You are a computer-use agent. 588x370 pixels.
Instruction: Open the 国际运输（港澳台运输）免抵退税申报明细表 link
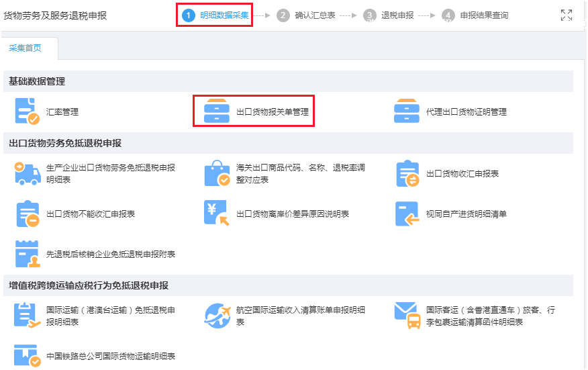click(x=110, y=316)
